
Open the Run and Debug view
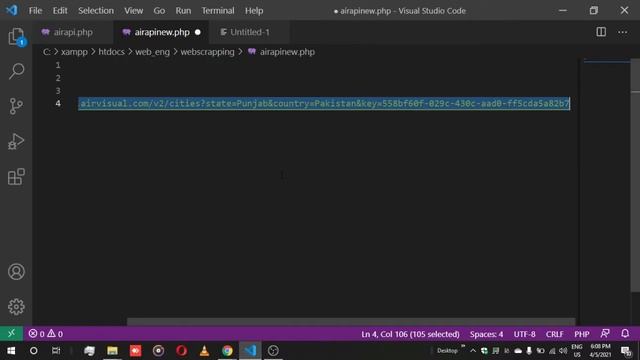tap(16, 141)
